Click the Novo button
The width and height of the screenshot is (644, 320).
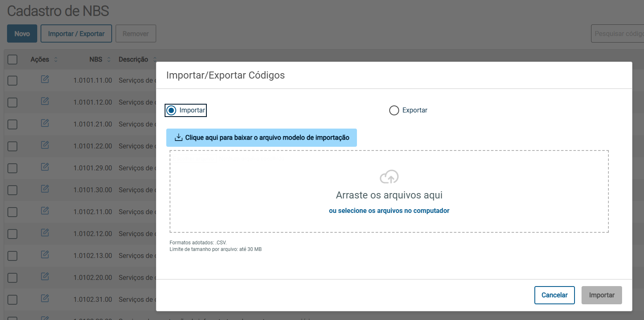(x=22, y=33)
